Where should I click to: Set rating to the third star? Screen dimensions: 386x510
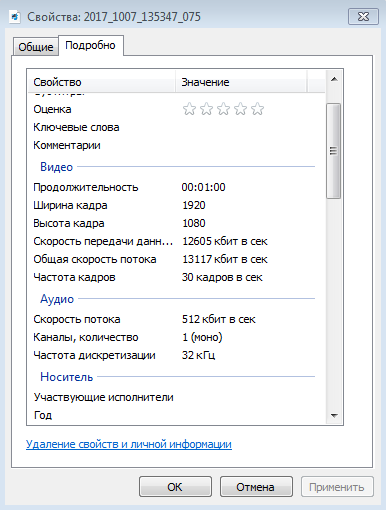pyautogui.click(x=223, y=109)
